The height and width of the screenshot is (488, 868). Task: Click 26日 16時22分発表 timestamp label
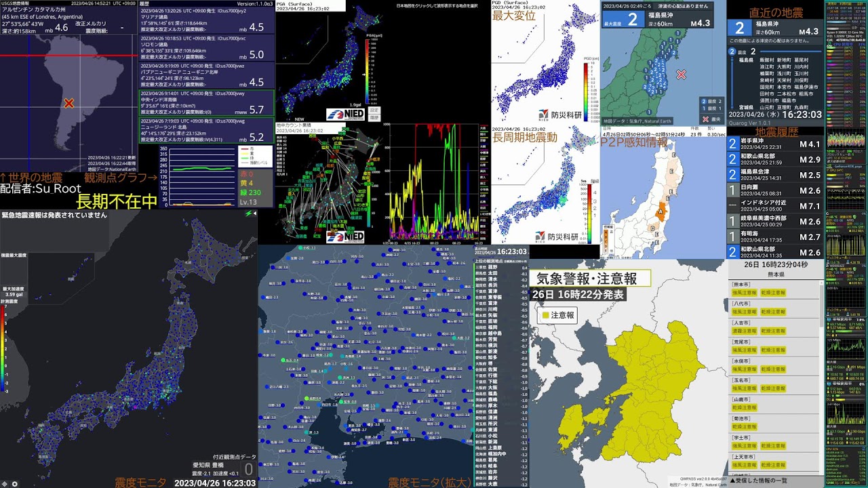pyautogui.click(x=578, y=295)
